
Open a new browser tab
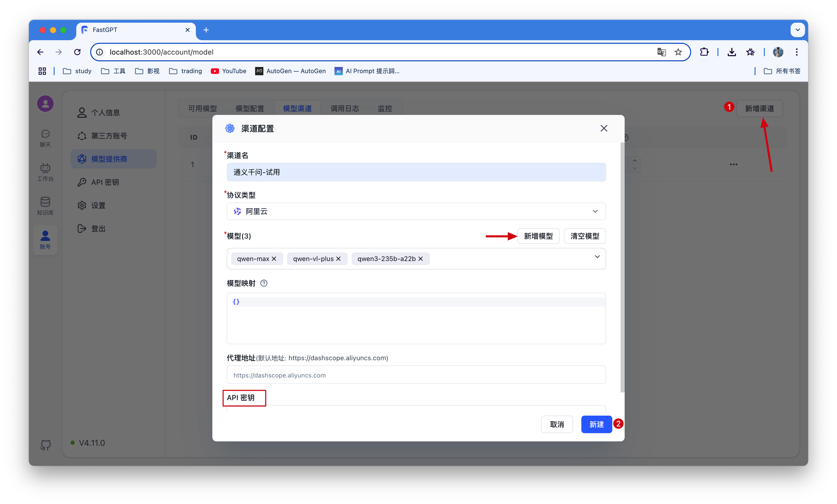(x=206, y=30)
